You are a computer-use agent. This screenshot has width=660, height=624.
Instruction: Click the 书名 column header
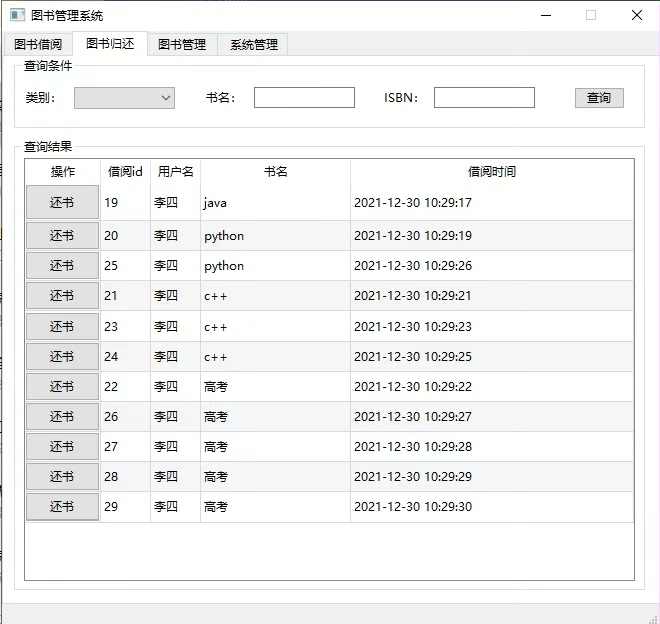click(275, 172)
